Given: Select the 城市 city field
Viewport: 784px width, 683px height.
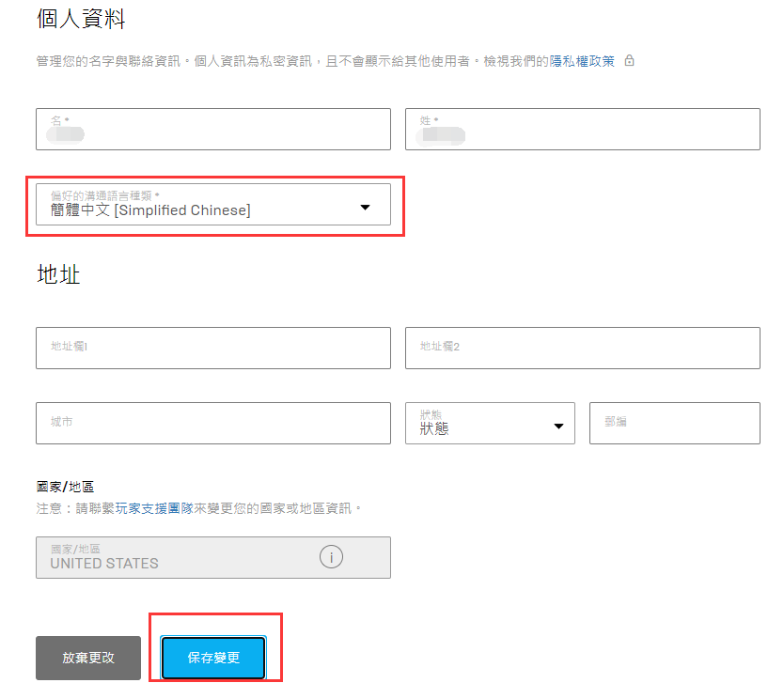Looking at the screenshot, I should 213,423.
